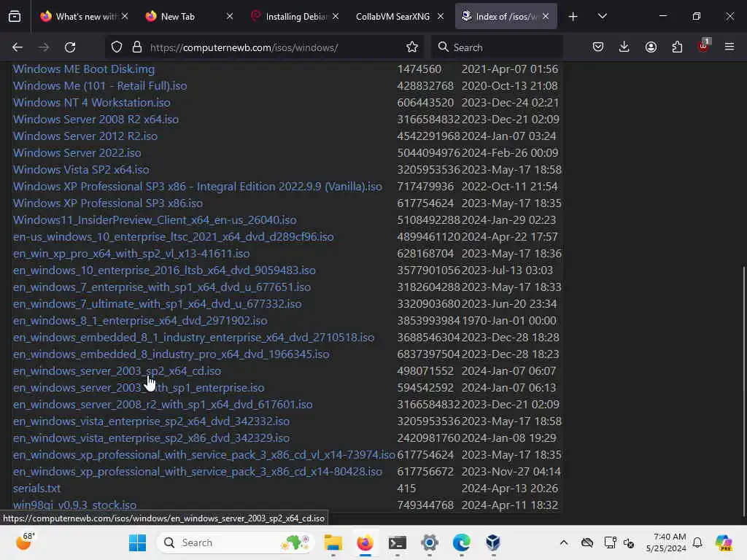Close the 'New Tab' tab
The image size is (747, 560).
point(230,17)
